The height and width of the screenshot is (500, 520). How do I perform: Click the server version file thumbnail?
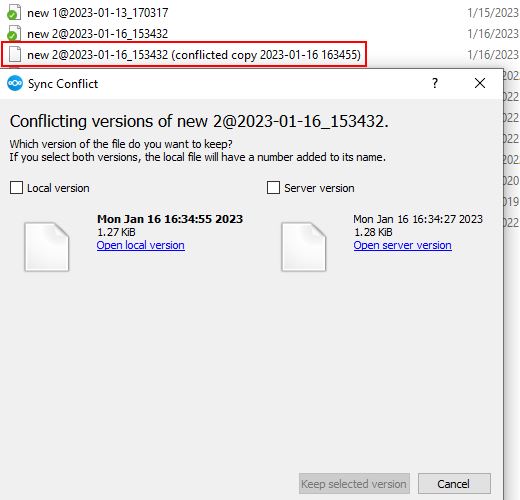tap(304, 247)
